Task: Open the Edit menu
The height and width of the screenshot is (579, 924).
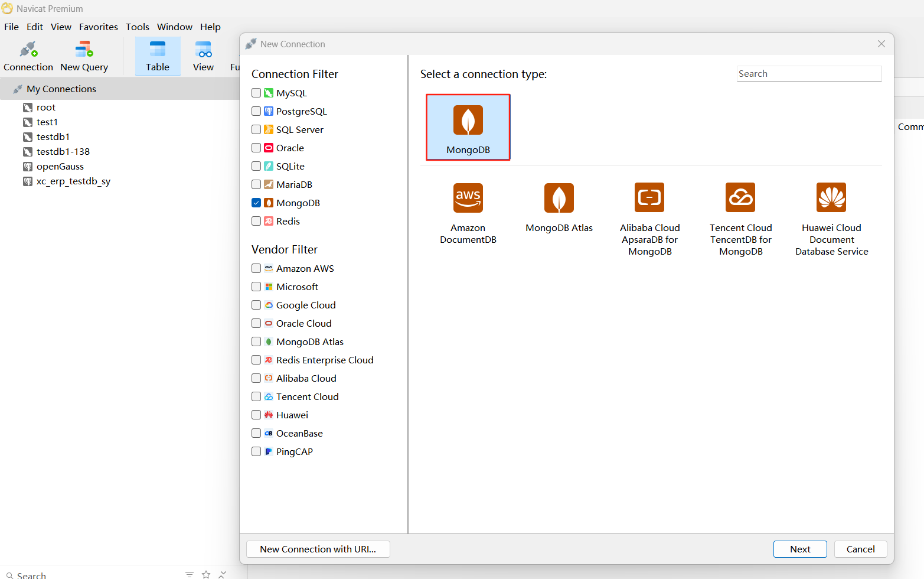Action: tap(35, 27)
